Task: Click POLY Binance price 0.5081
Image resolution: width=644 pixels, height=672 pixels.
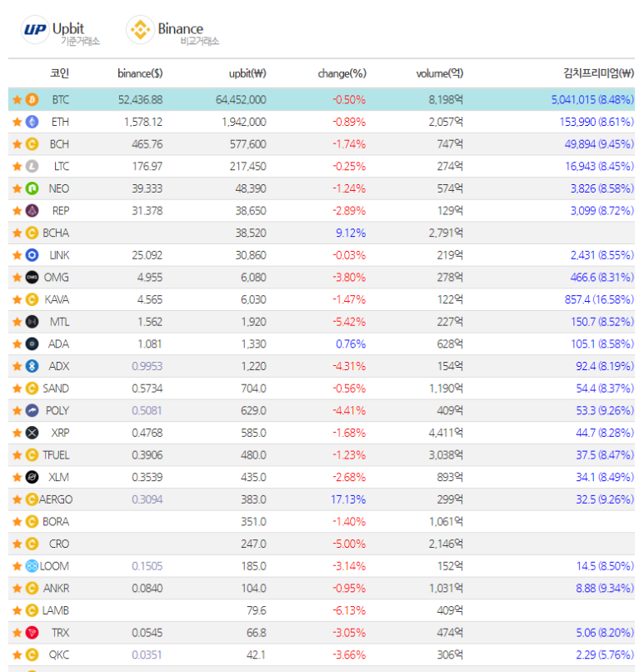Action: tap(147, 410)
